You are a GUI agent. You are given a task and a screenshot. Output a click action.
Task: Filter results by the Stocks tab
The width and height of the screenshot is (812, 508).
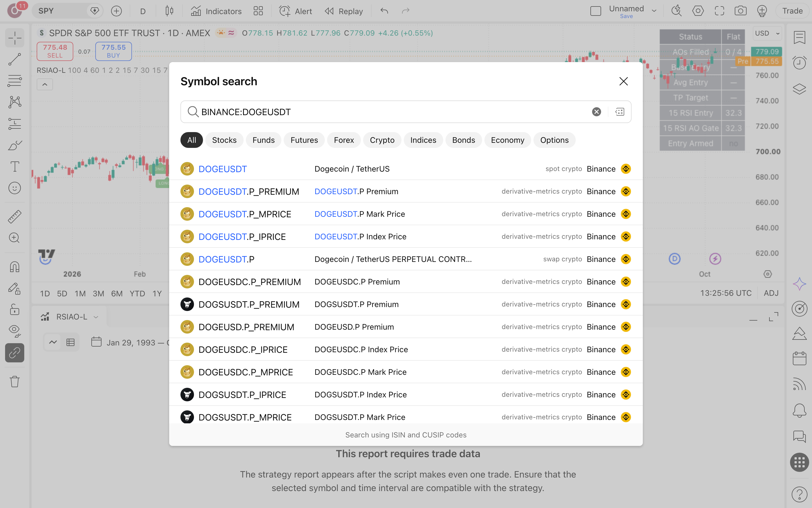pyautogui.click(x=224, y=140)
